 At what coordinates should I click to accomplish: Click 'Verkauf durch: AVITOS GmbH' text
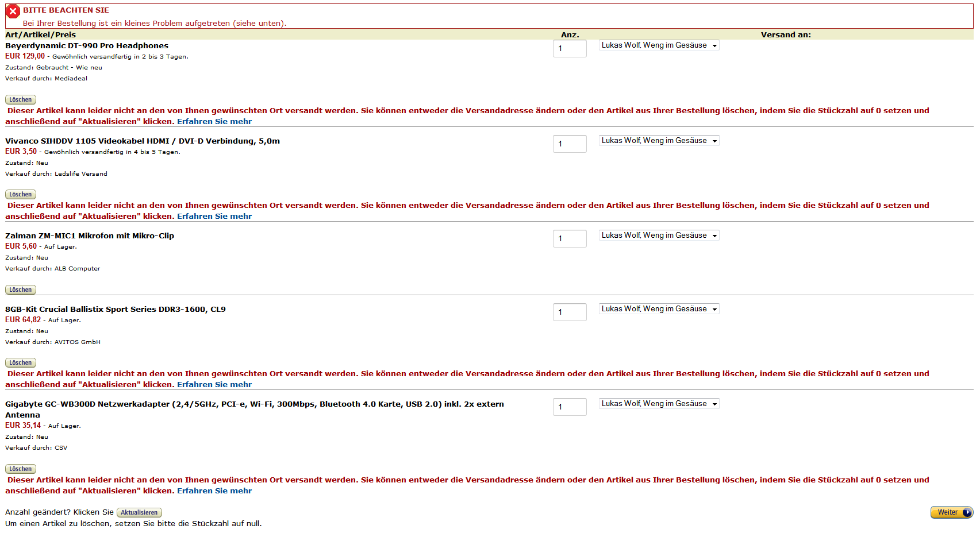point(53,342)
